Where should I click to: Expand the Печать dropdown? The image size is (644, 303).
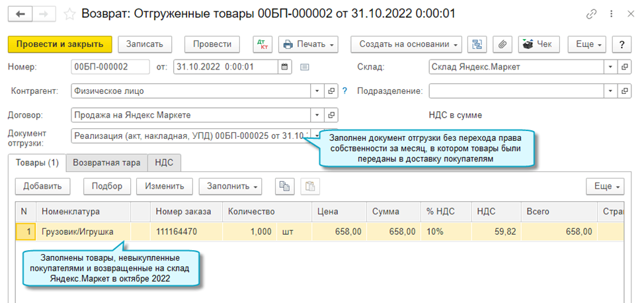(x=309, y=44)
